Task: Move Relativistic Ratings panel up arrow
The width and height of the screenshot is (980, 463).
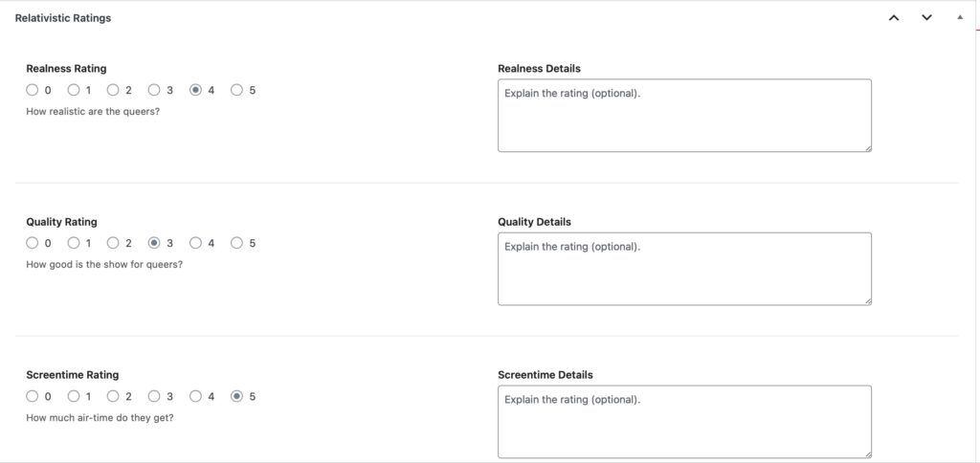Action: 894,17
